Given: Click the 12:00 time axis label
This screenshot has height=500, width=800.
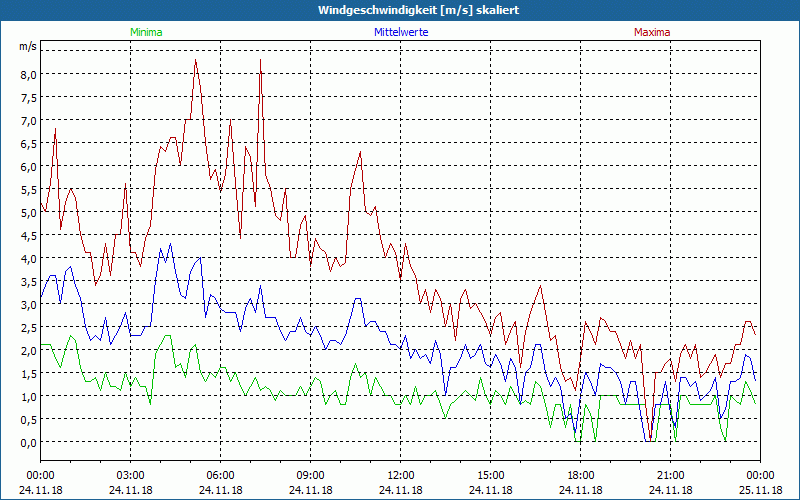Looking at the screenshot, I should point(401,476).
